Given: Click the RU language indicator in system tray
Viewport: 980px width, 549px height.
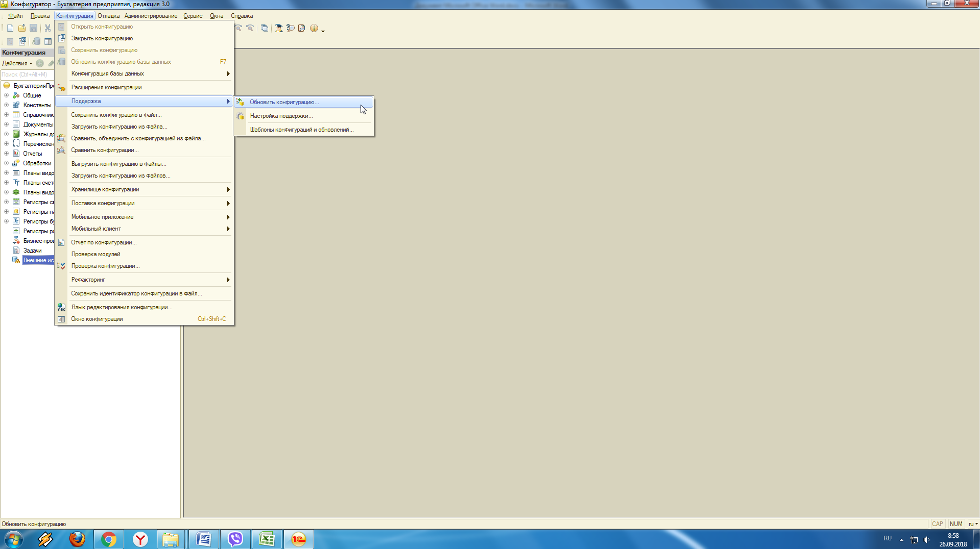Looking at the screenshot, I should (888, 538).
